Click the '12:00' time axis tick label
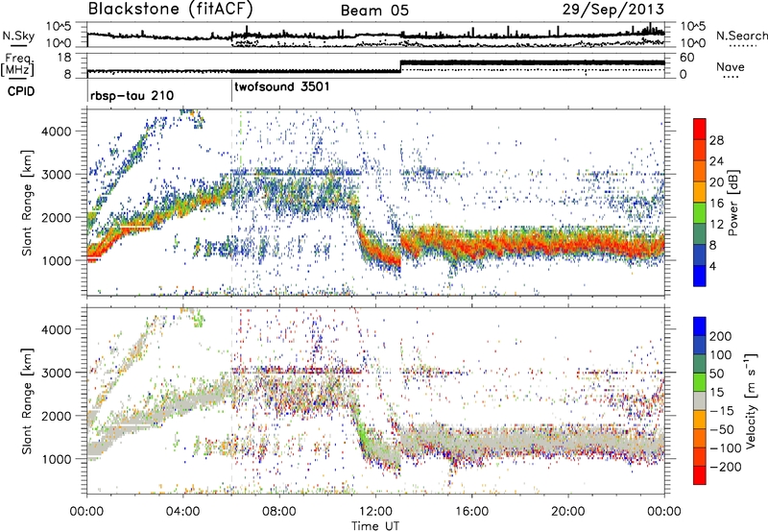This screenshot has width=768, height=532. tap(375, 512)
